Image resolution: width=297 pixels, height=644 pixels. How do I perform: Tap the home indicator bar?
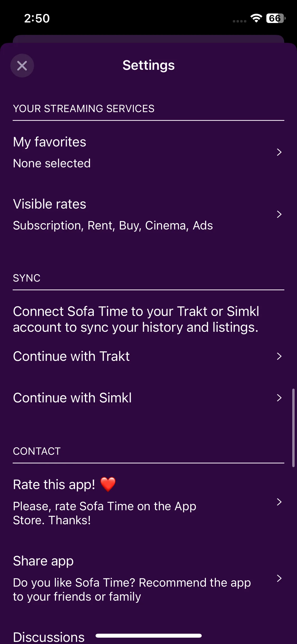tap(149, 636)
